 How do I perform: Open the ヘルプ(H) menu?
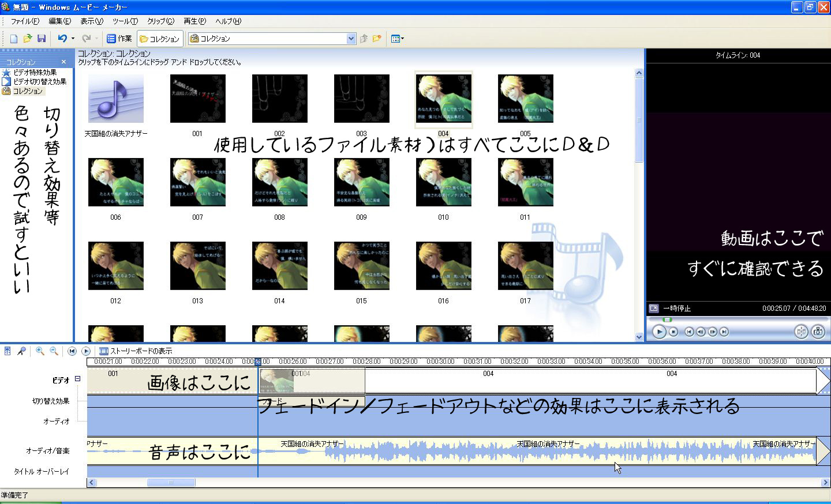228,21
